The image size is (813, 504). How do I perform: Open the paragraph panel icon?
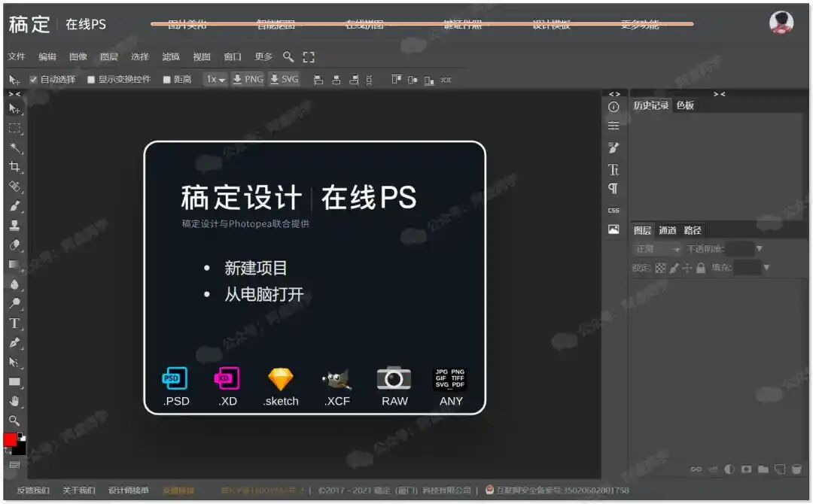(x=614, y=189)
